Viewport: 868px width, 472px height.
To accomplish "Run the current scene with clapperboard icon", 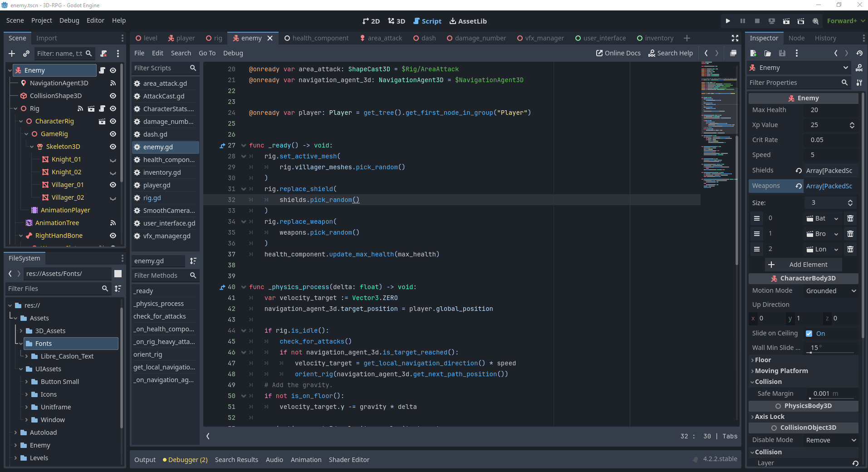I will click(786, 21).
